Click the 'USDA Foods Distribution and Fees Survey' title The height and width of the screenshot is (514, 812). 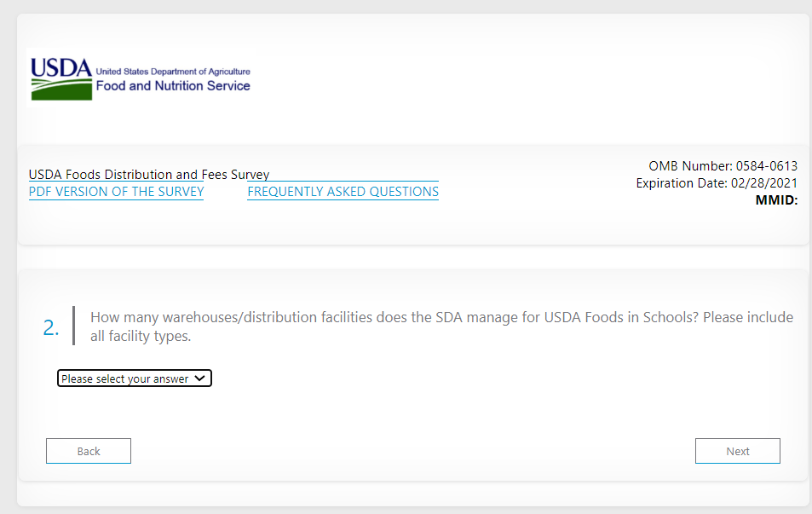[x=149, y=175]
